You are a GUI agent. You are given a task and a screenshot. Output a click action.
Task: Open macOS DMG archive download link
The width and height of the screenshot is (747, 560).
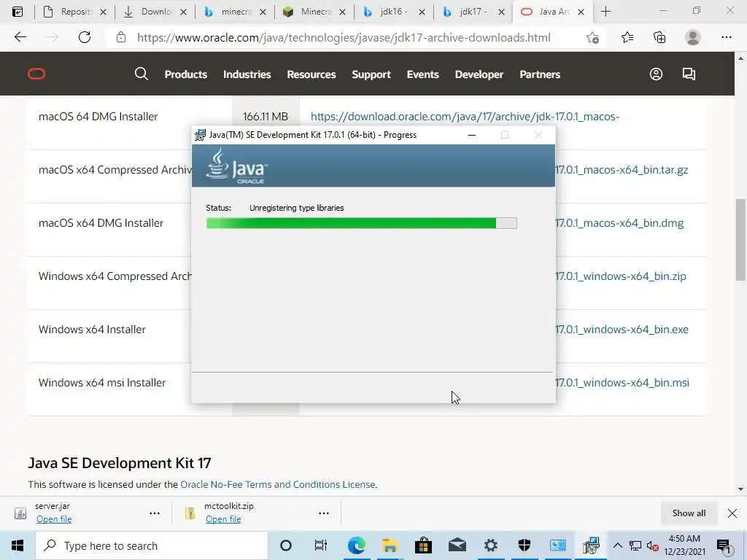tap(465, 117)
